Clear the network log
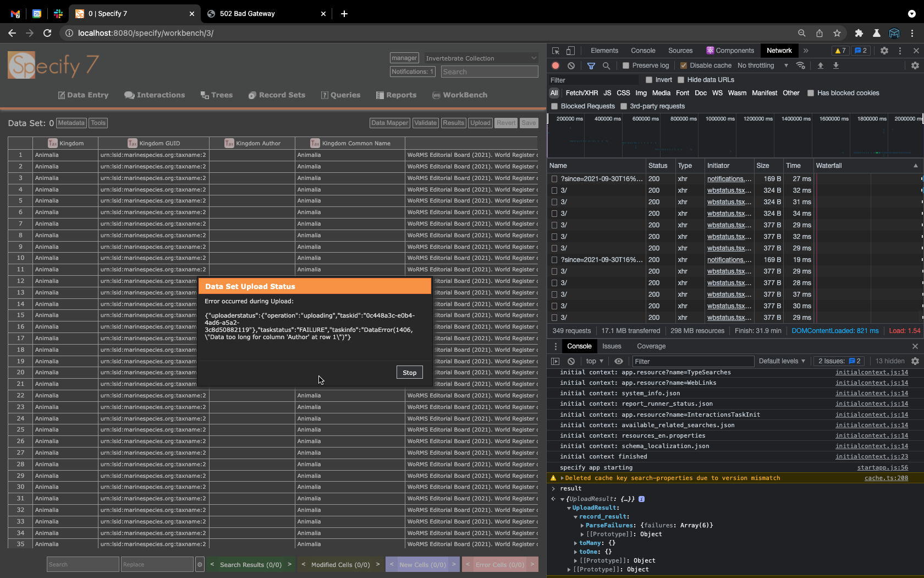Image resolution: width=924 pixels, height=578 pixels. coord(571,66)
